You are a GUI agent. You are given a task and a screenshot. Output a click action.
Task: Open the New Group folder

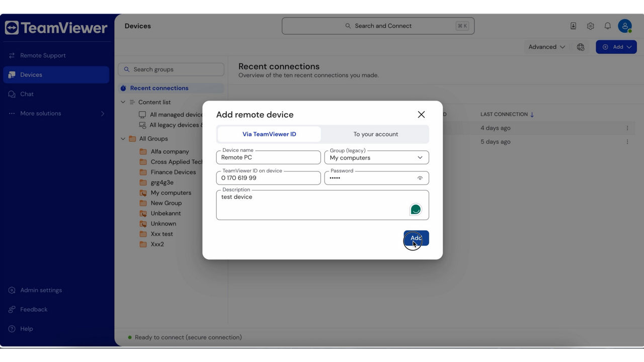click(x=166, y=203)
